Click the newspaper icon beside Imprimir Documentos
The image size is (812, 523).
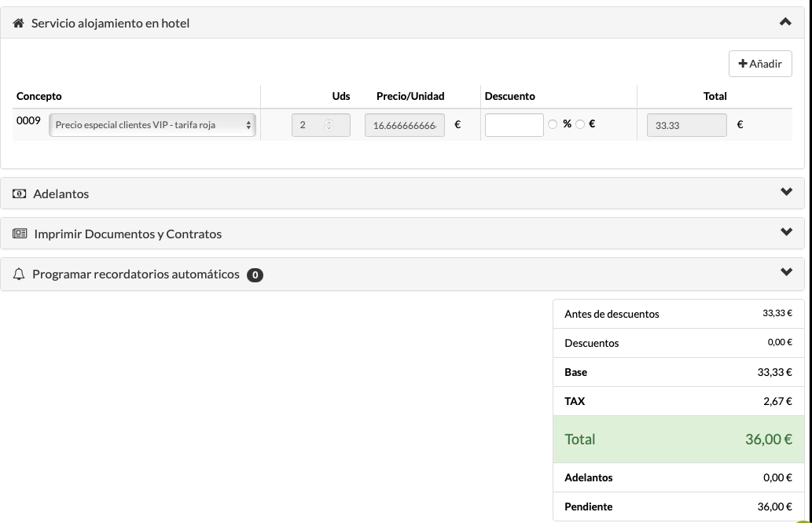20,234
